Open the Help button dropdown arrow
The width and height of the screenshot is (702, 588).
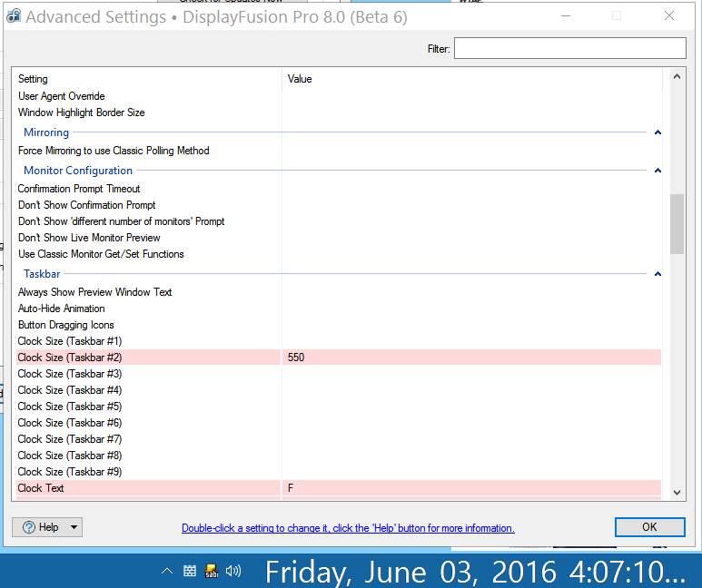[74, 527]
